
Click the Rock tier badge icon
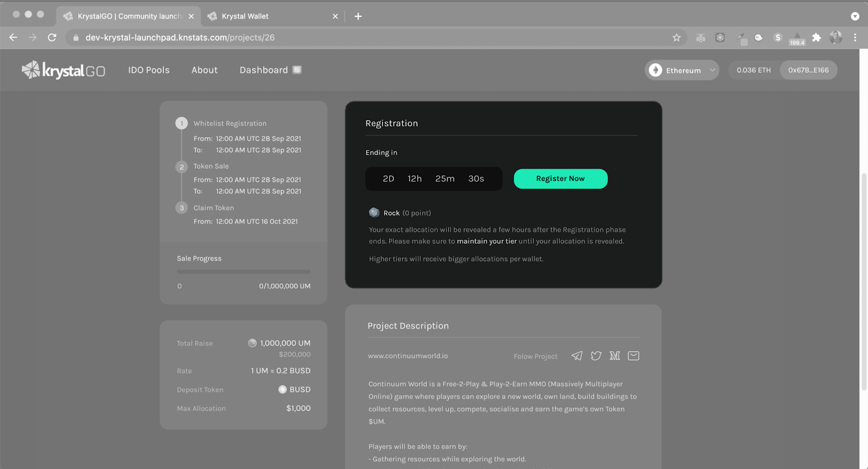(x=374, y=213)
